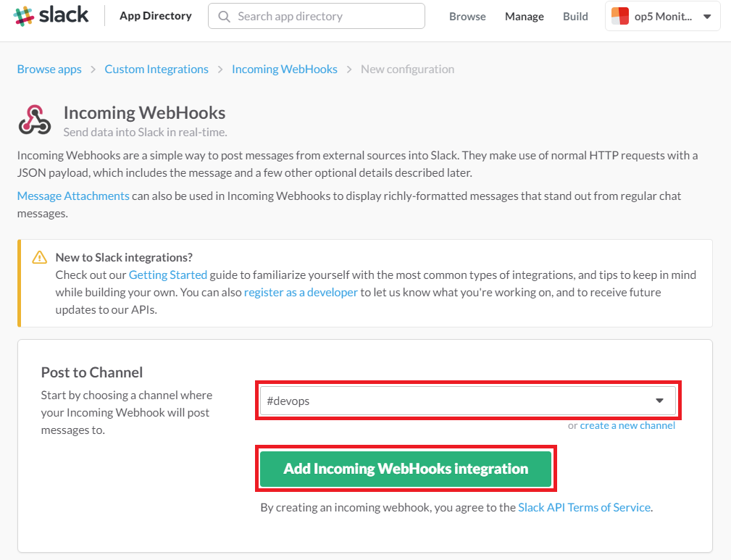Open the #devops channel dropdown

pos(467,401)
